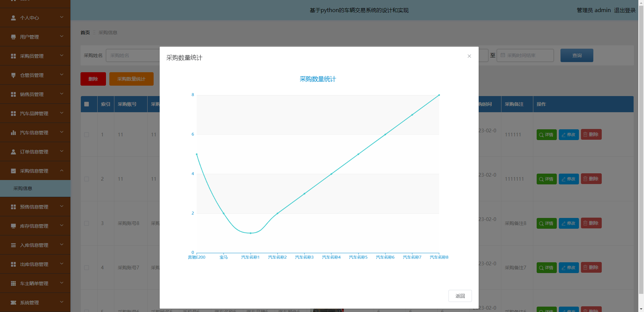The width and height of the screenshot is (644, 312).
Task: Check the checkbox for row 采购账号7
Action: click(x=87, y=268)
